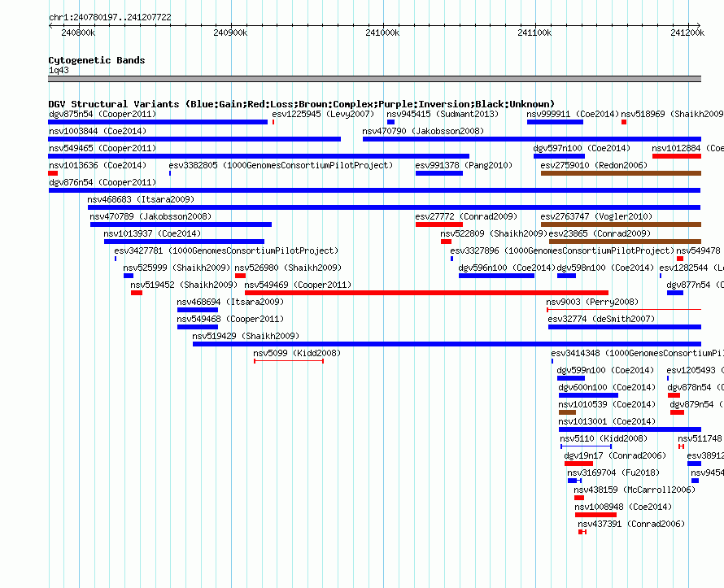Open esv1225945 (Levy2007) label
Screen dimensions: 724x588
pyautogui.click(x=323, y=114)
